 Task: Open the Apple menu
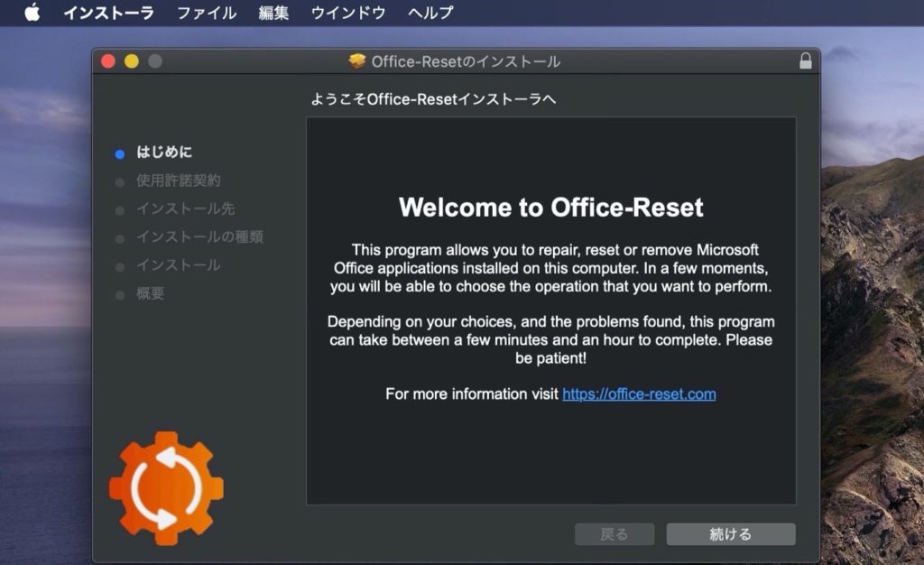click(32, 13)
